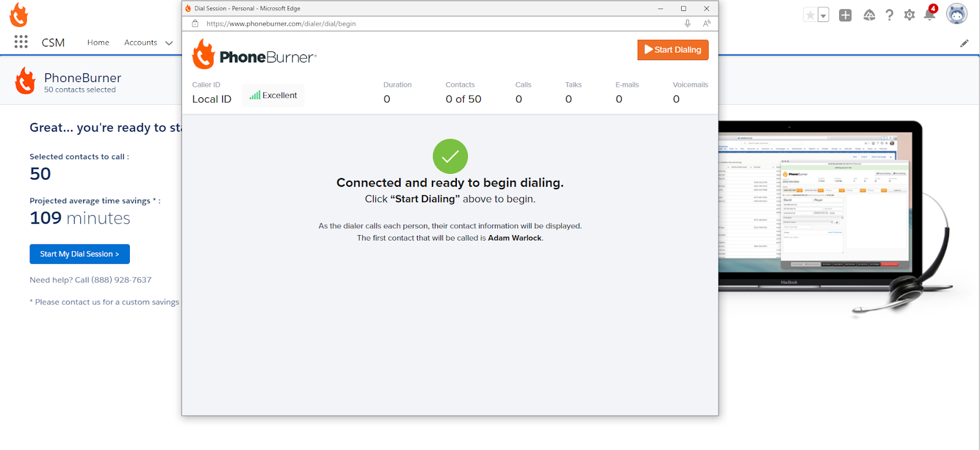Click the Dial Session window address bar URL
Image resolution: width=980 pixels, height=450 pixels.
[x=281, y=24]
